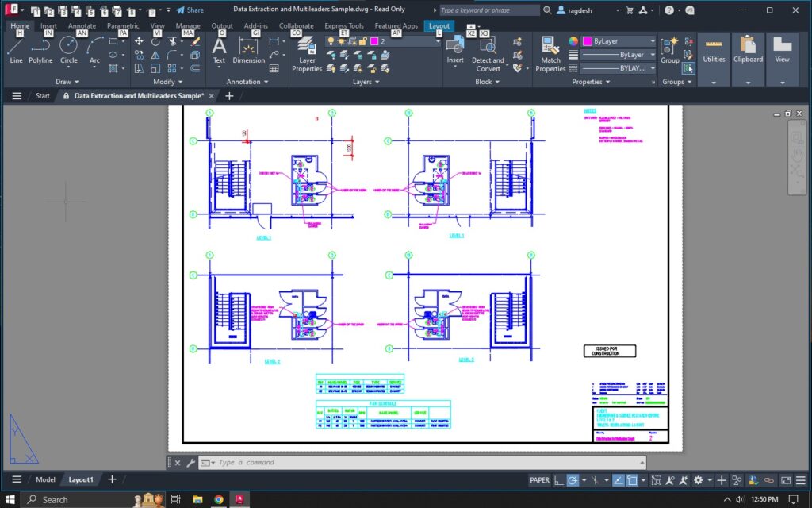Start Detect and Convert
Image resolution: width=812 pixels, height=508 pixels.
click(488, 55)
